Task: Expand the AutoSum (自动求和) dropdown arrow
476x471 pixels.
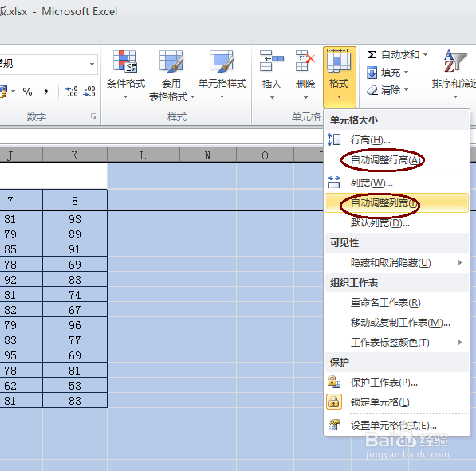Action: coord(425,55)
